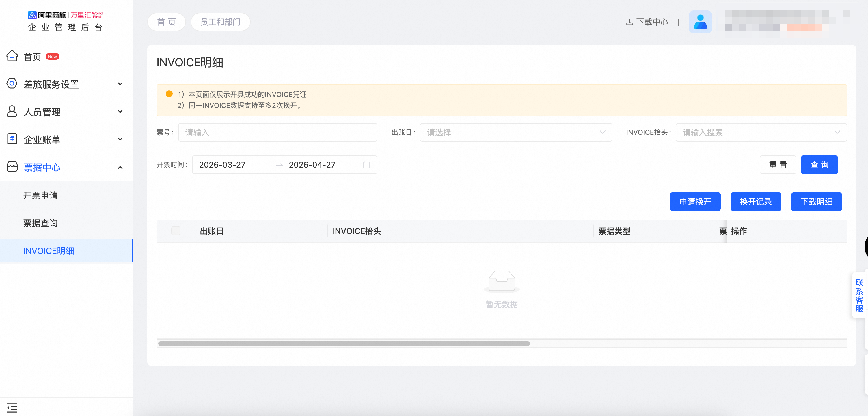Click the download center icon
Image resolution: width=868 pixels, height=416 pixels.
tap(629, 22)
